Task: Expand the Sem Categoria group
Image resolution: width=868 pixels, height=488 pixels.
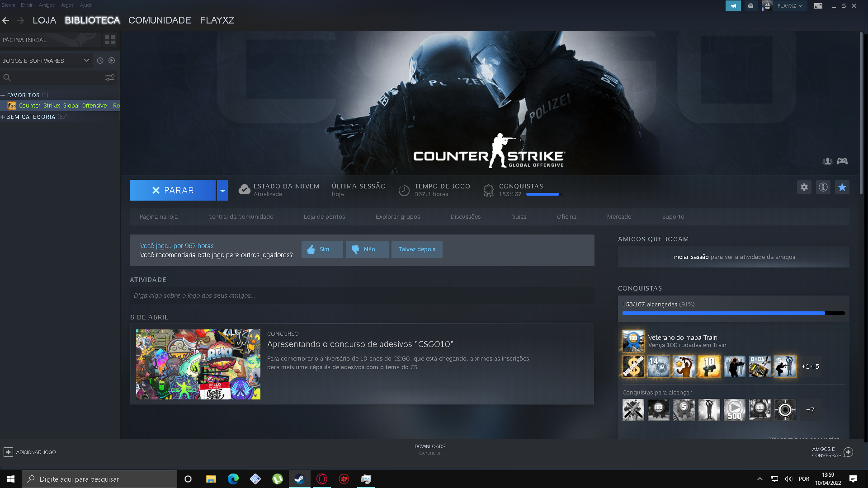Action: click(x=3, y=117)
